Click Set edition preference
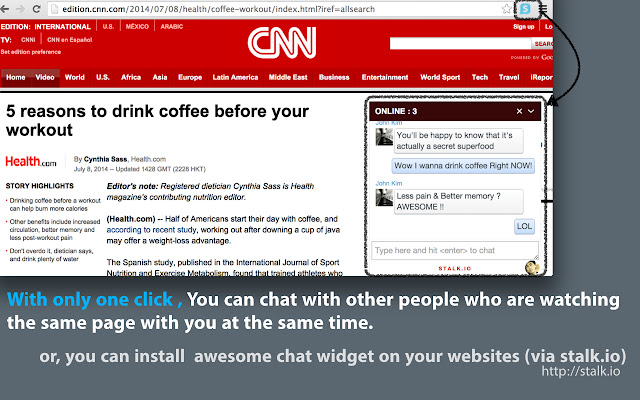The height and width of the screenshot is (400, 640). [x=31, y=52]
